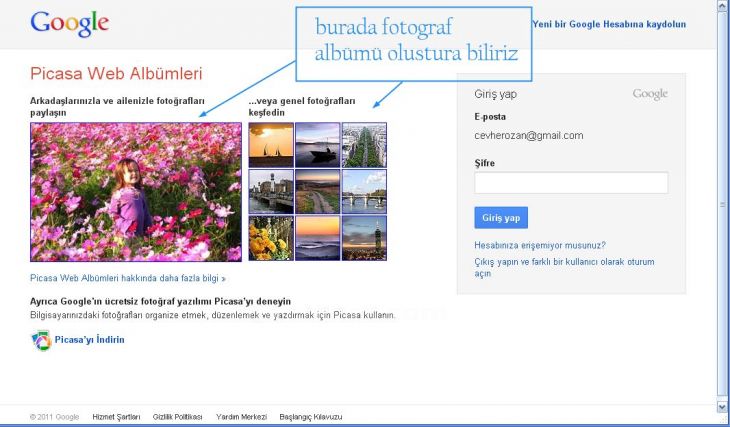Open the winding country path thumbnail
This screenshot has height=427, width=730.
[318, 191]
